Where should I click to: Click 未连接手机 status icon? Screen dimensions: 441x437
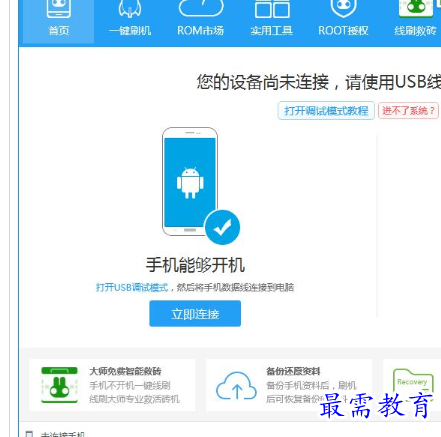(29, 434)
